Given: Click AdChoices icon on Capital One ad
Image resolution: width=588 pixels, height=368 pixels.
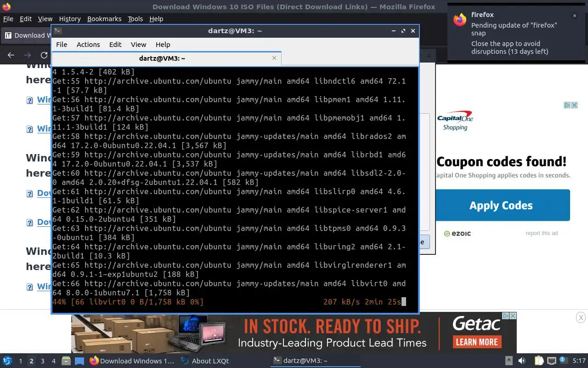Looking at the screenshot, I should point(567,105).
